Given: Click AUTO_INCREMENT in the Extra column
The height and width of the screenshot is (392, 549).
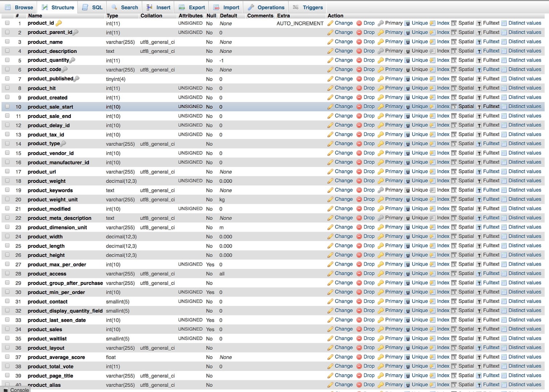Looking at the screenshot, I should pyautogui.click(x=300, y=23).
